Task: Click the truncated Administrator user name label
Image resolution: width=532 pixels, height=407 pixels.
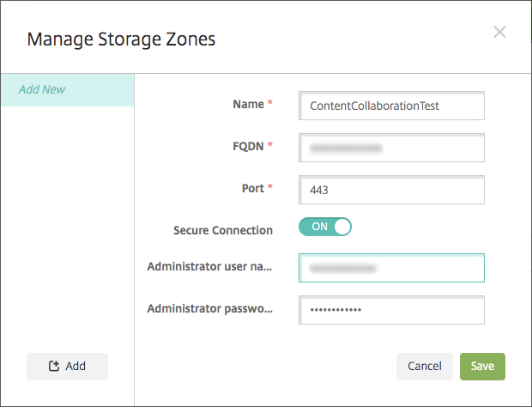Action: point(209,266)
